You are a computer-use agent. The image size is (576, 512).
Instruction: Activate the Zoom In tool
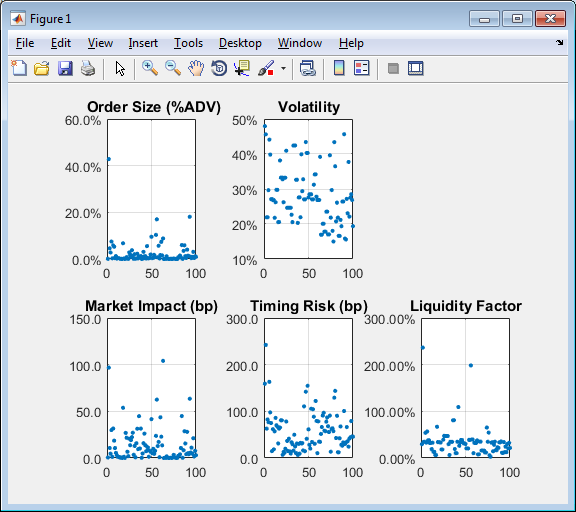click(x=150, y=68)
